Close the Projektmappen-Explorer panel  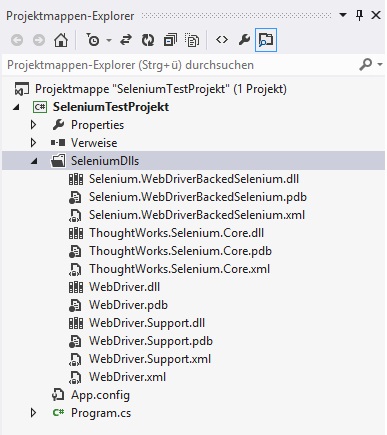point(376,15)
